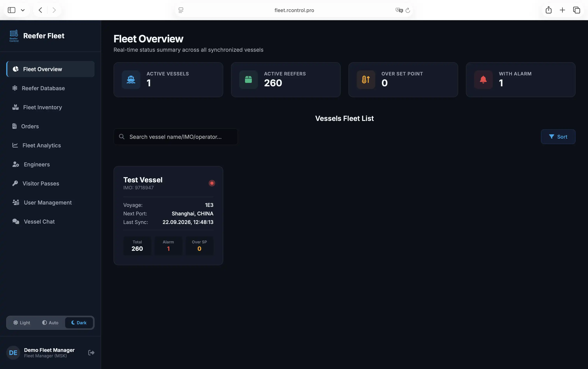Screen dimensions: 588x369
Task: Open the Sort dropdown for vessels
Action: coord(558,137)
